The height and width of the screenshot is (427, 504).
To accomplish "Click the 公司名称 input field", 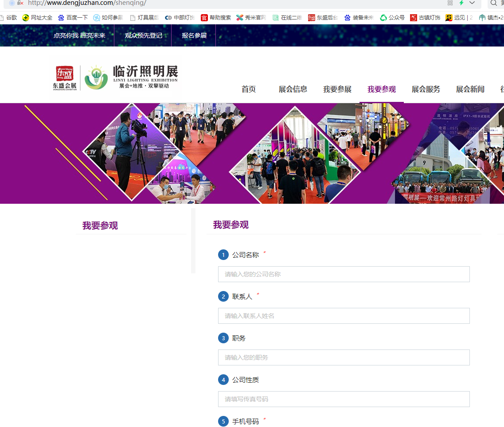I will pos(344,274).
